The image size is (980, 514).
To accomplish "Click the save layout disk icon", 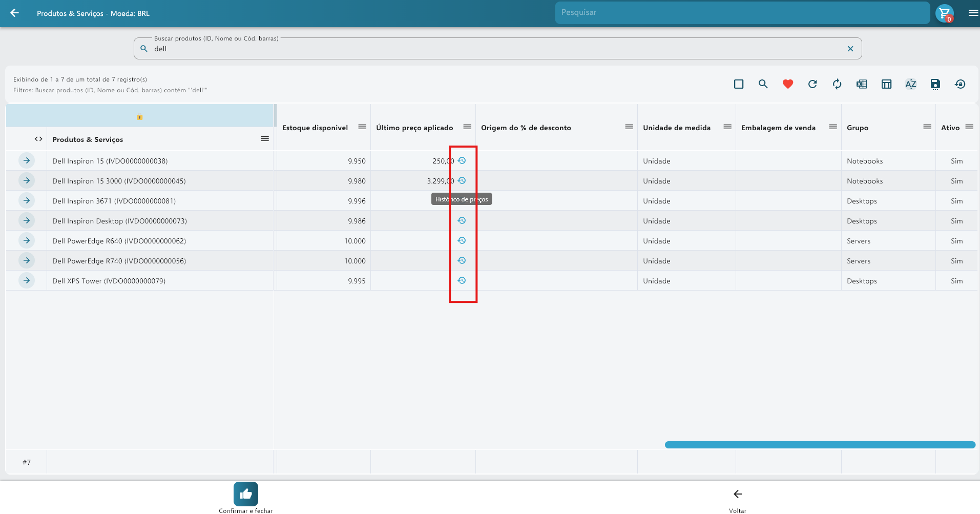I will [935, 84].
